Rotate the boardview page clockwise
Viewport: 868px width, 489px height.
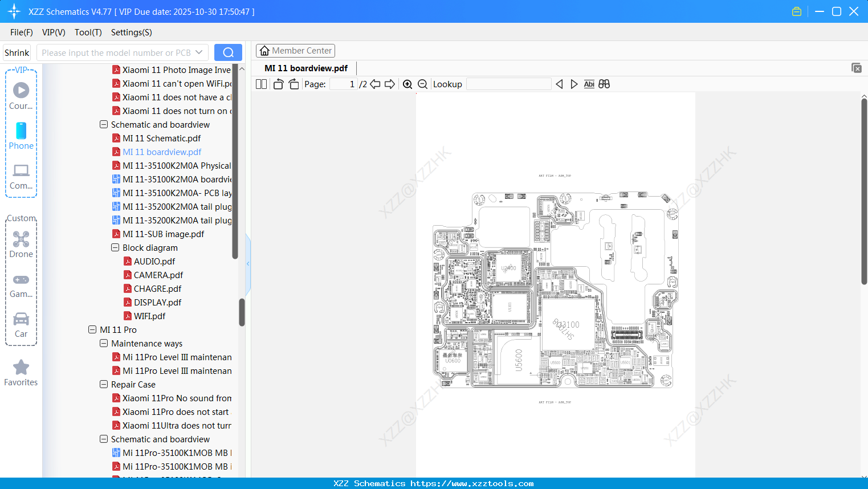pyautogui.click(x=294, y=84)
